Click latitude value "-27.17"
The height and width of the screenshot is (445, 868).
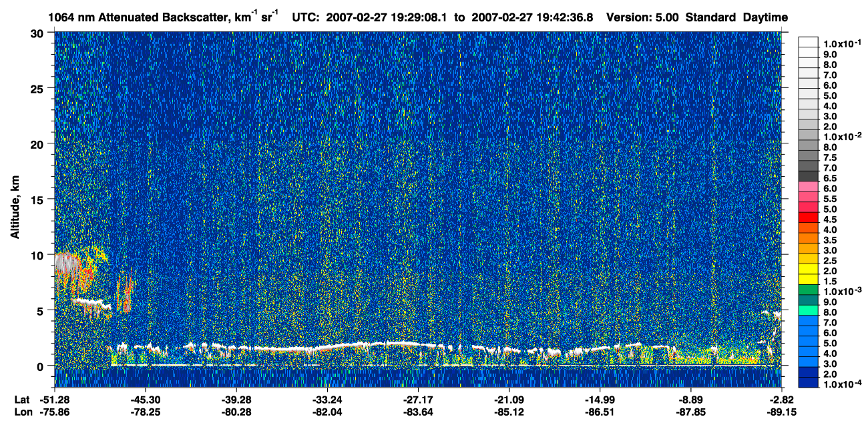[417, 400]
